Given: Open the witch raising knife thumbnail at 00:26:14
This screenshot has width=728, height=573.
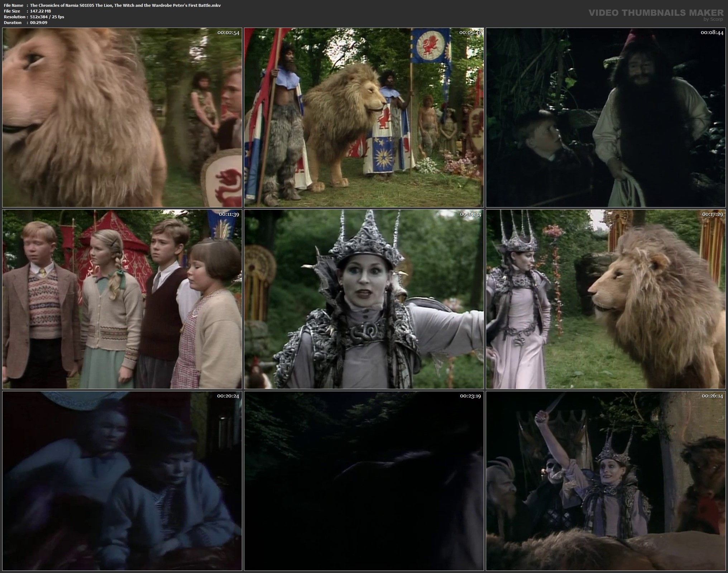Looking at the screenshot, I should click(x=606, y=481).
